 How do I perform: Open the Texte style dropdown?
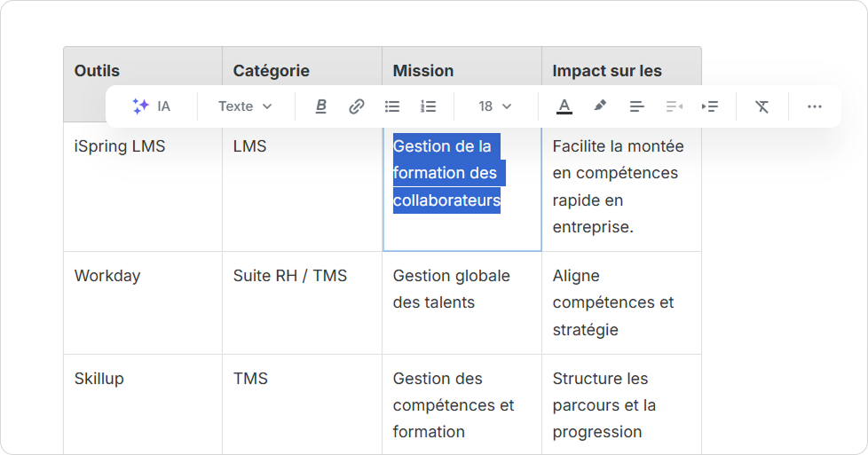point(245,106)
